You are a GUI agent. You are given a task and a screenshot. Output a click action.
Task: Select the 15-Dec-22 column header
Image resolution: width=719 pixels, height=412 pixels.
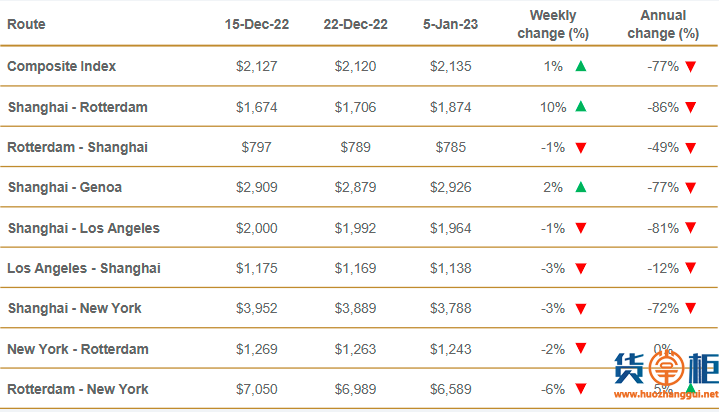coord(257,24)
